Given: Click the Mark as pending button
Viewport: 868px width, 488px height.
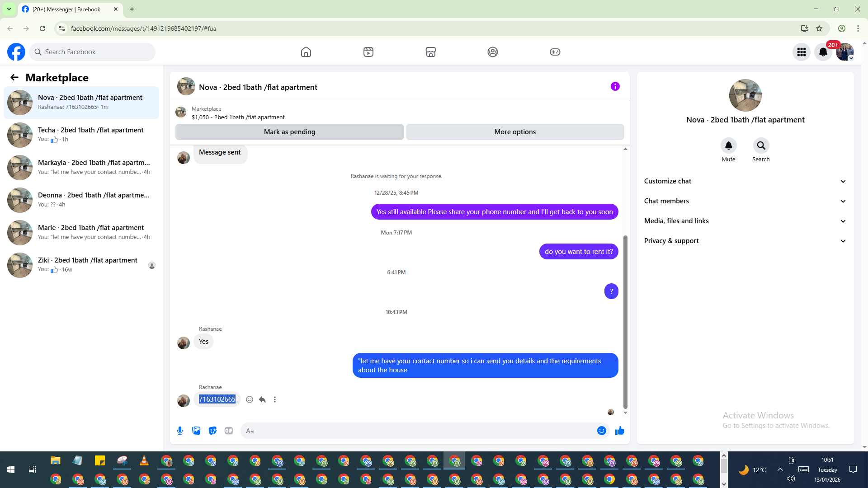Looking at the screenshot, I should point(289,132).
